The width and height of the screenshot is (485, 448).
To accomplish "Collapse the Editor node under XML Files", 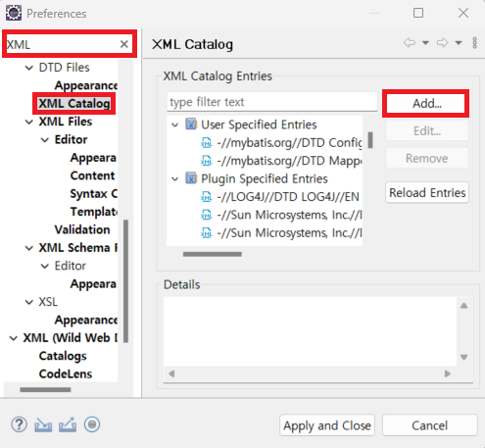I will coord(45,140).
